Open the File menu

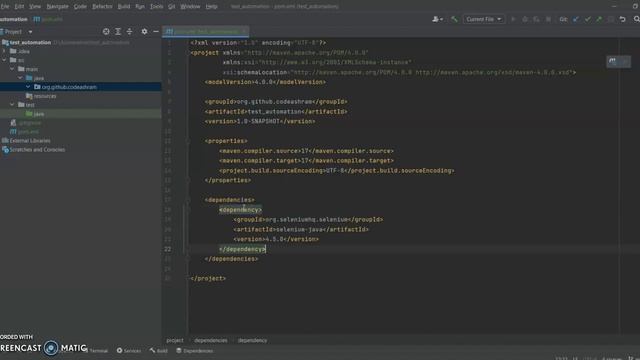4,7
